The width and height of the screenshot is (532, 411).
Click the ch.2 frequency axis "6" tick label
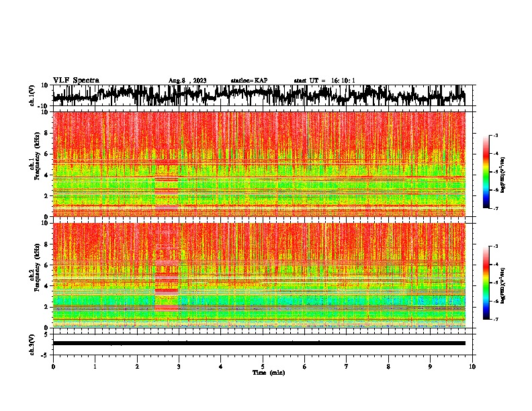[47, 265]
